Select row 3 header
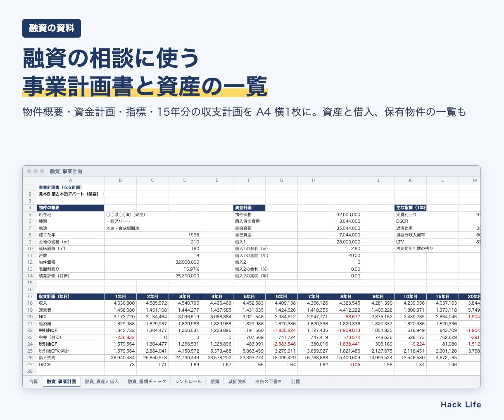This screenshot has height=420, width=504. coord(30,201)
